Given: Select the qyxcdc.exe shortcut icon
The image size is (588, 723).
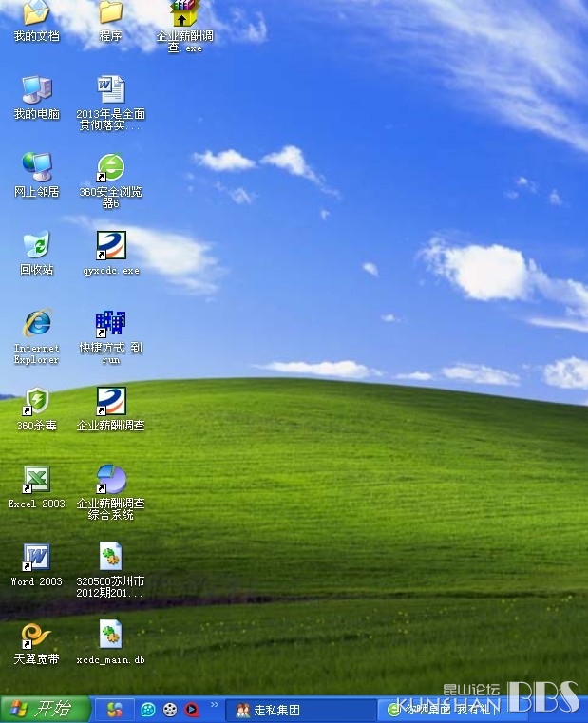Looking at the screenshot, I should [111, 245].
